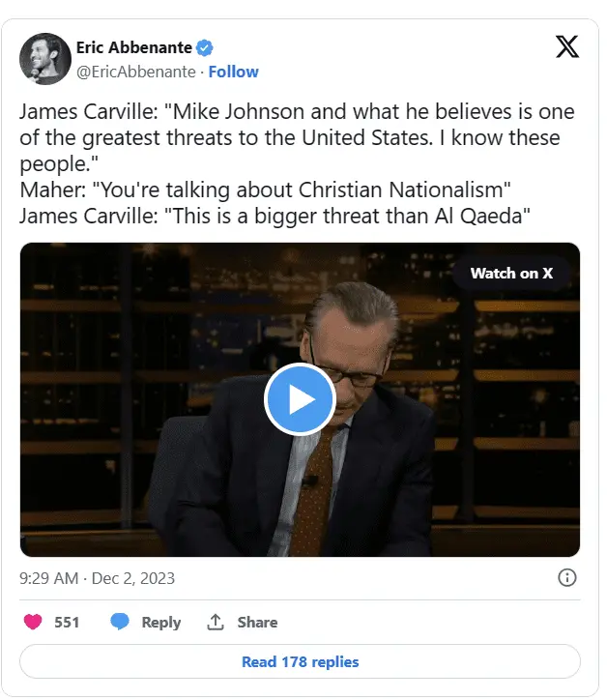607x700 pixels.
Task: Open the info icon beside the date
Action: tap(567, 578)
